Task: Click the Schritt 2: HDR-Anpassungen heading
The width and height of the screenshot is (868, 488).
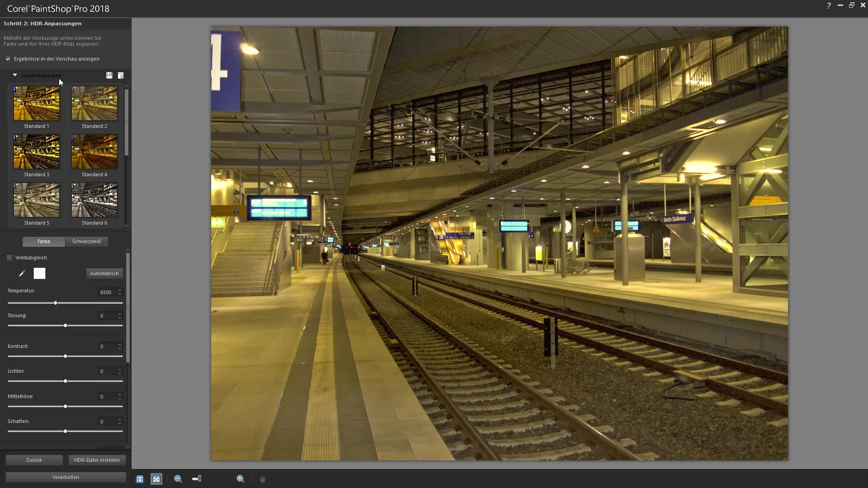Action: pyautogui.click(x=42, y=23)
